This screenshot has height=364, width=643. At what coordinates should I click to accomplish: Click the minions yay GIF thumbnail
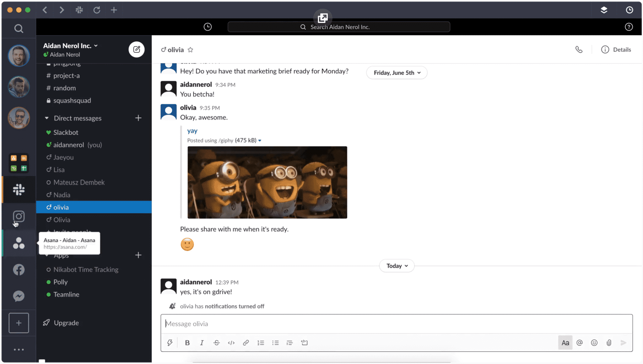[x=267, y=182]
